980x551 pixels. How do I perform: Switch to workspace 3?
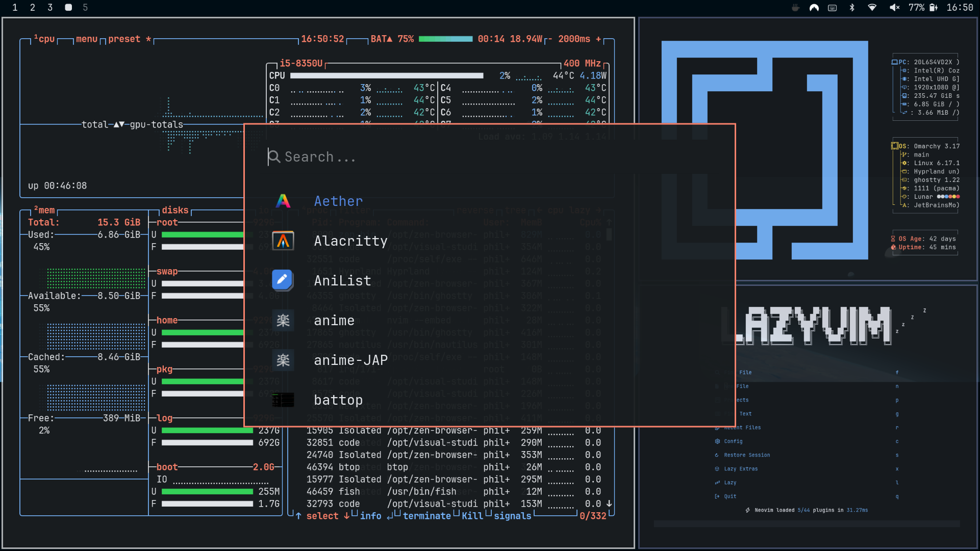point(50,8)
